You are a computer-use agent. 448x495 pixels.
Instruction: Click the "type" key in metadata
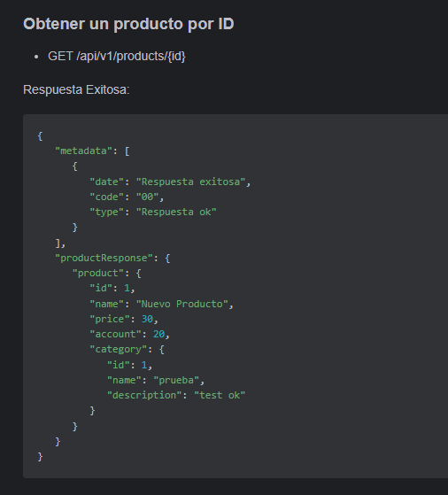(107, 213)
